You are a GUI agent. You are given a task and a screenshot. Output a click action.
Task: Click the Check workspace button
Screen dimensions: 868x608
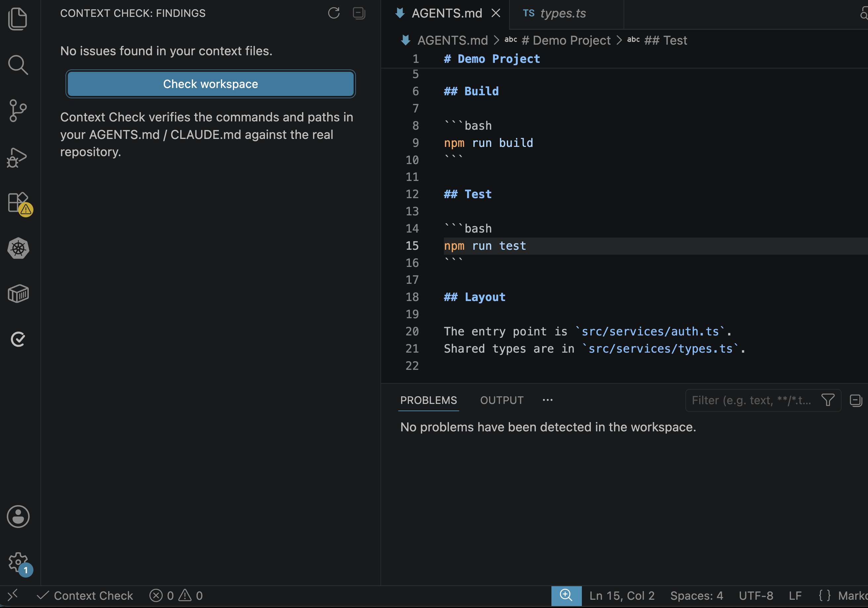[x=211, y=84]
